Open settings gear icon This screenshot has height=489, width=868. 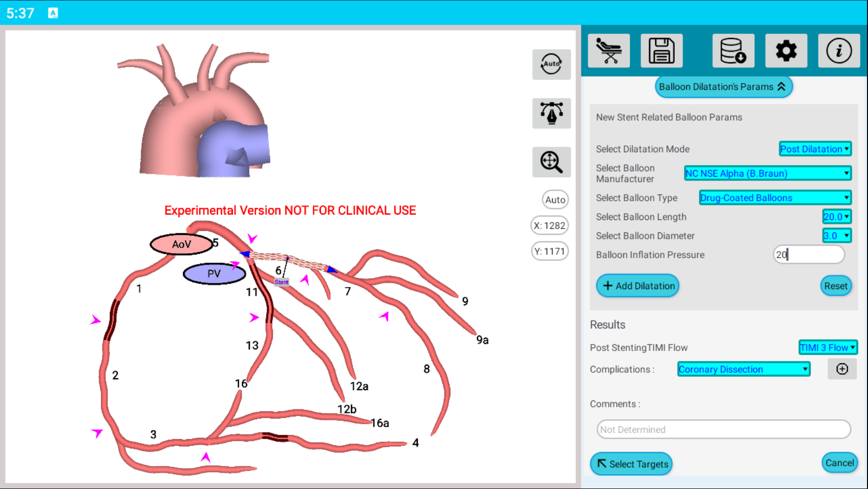point(786,51)
